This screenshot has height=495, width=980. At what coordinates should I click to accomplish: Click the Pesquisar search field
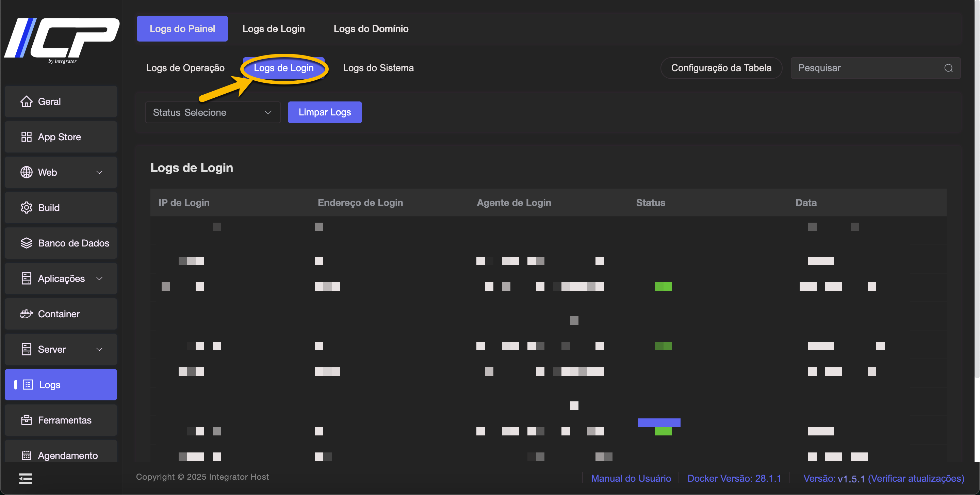click(x=867, y=68)
